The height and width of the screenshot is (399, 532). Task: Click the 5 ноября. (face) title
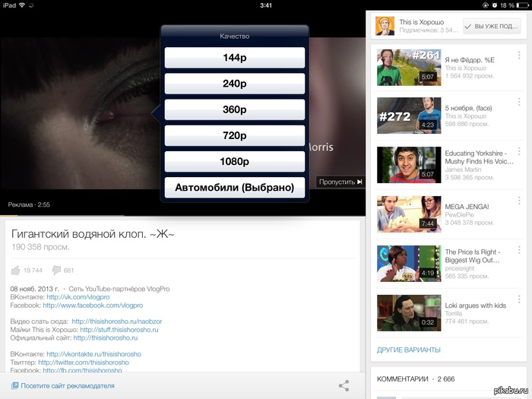(468, 108)
